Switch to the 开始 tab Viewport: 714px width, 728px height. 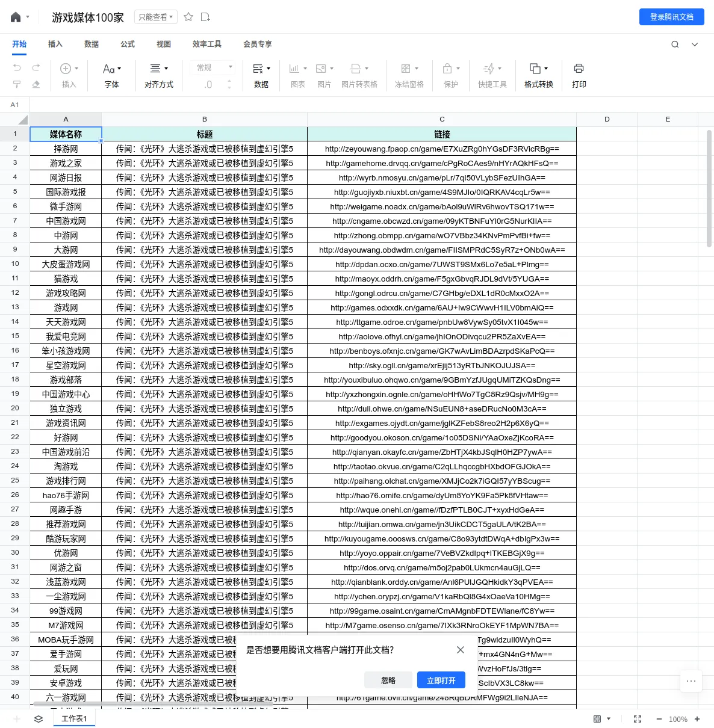coord(19,44)
